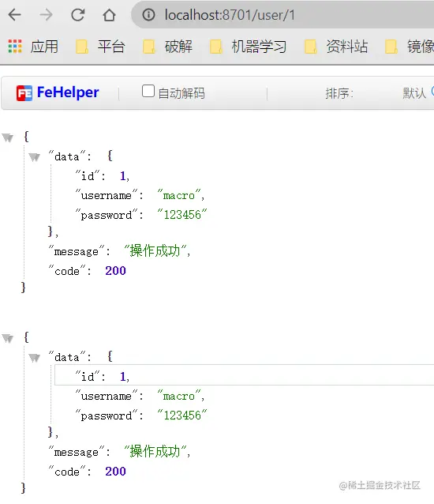The height and width of the screenshot is (504, 434).
Task: Collapse the first "data" object
Action: click(34, 157)
